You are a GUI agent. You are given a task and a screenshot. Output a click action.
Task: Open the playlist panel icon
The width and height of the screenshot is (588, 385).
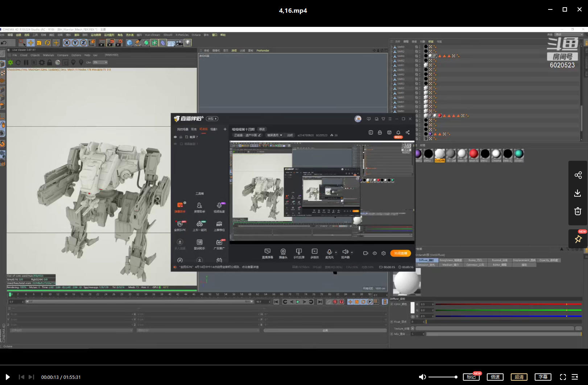coord(575,377)
